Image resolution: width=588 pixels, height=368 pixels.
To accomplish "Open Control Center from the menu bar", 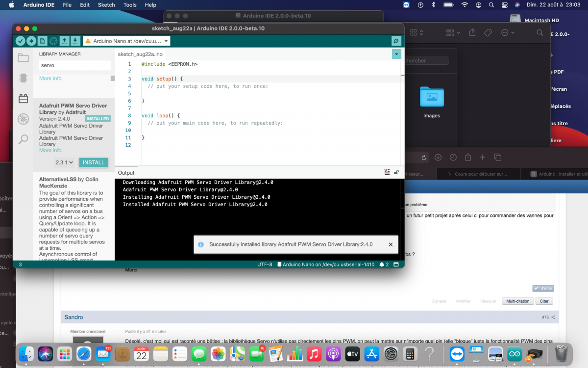I will 504,5.
